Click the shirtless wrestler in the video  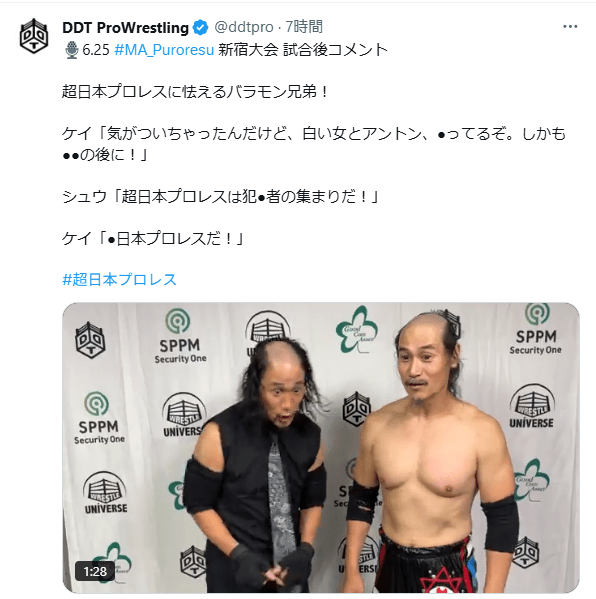tap(432, 453)
